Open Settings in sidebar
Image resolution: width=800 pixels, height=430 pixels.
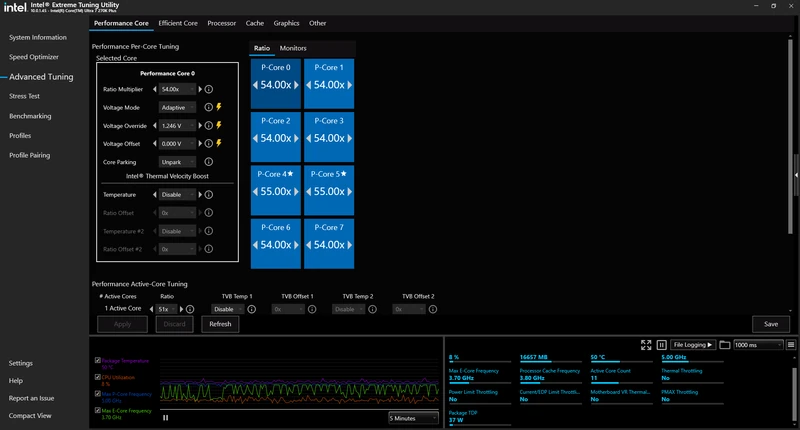(x=20, y=363)
